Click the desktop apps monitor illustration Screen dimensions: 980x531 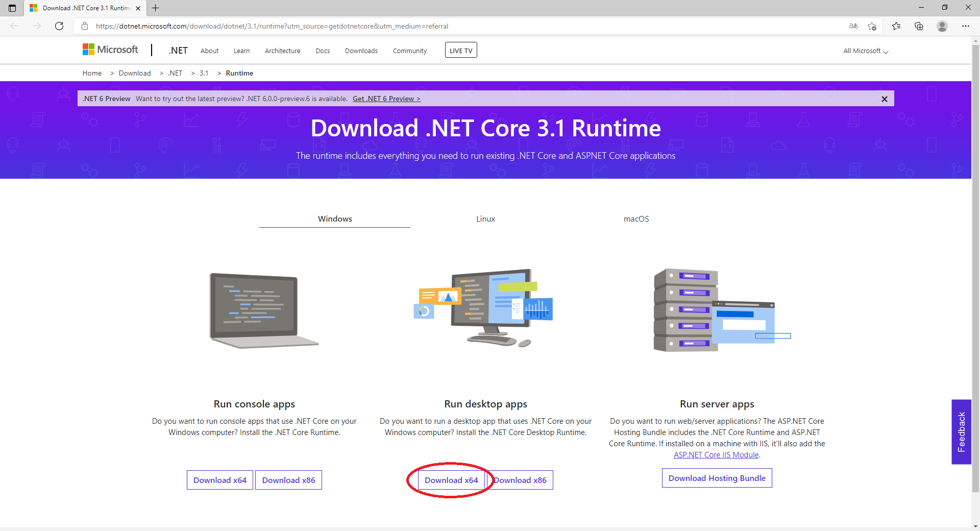point(483,307)
